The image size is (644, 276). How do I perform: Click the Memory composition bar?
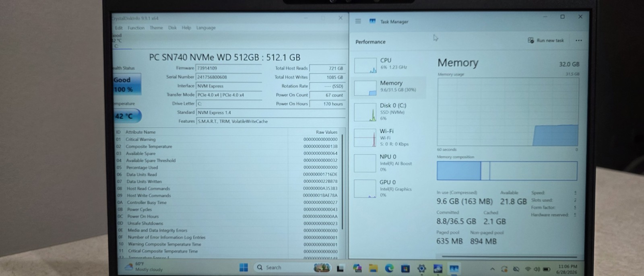[x=507, y=171]
